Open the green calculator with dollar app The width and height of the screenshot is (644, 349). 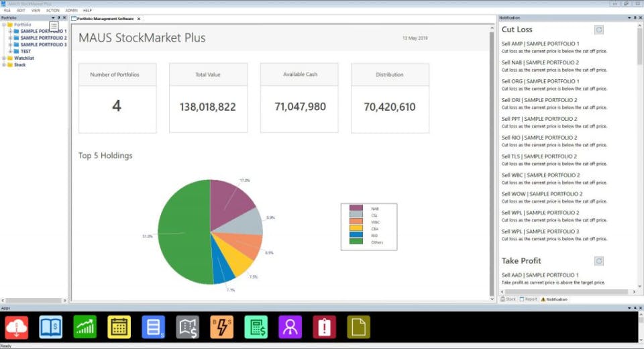(x=256, y=328)
